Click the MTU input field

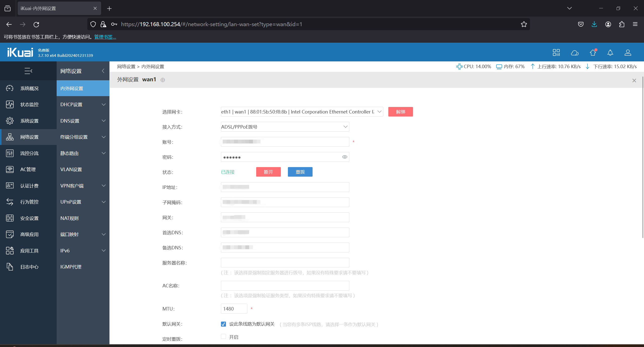[234, 309]
